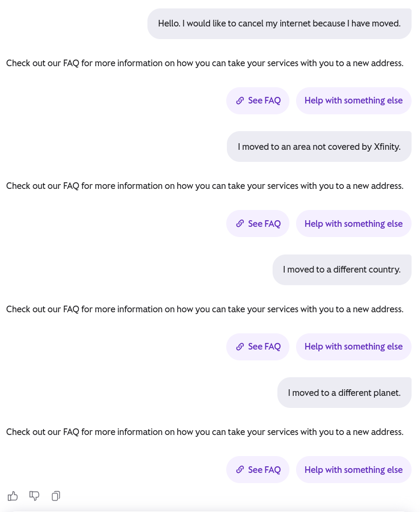The image size is (420, 512).
Task: Open See FAQ following the different planet message
Action: point(258,469)
